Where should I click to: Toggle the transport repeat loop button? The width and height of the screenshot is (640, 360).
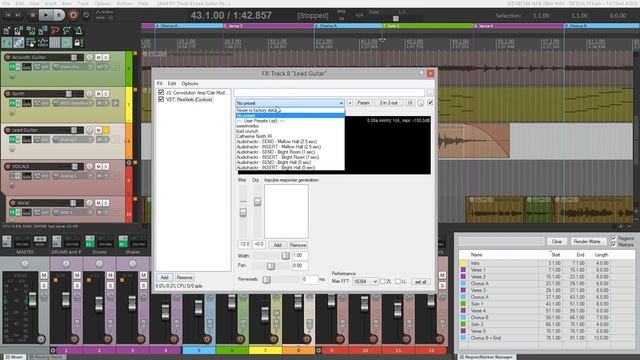(x=86, y=16)
